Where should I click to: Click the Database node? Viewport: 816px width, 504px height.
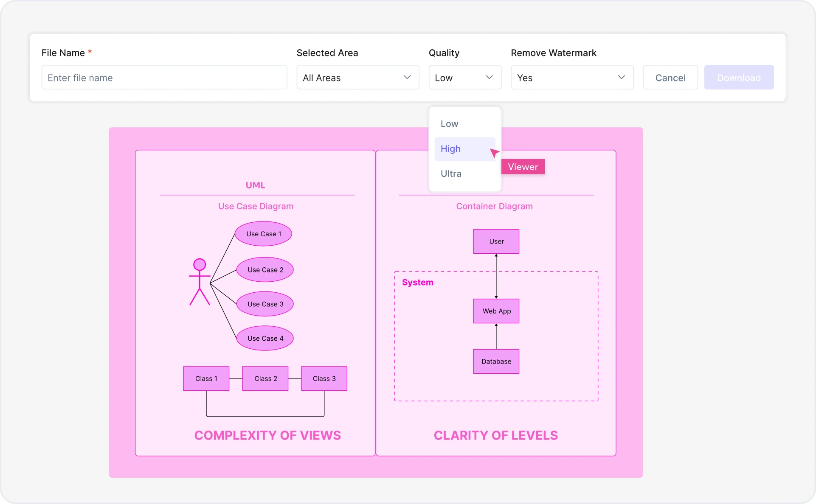(x=496, y=361)
